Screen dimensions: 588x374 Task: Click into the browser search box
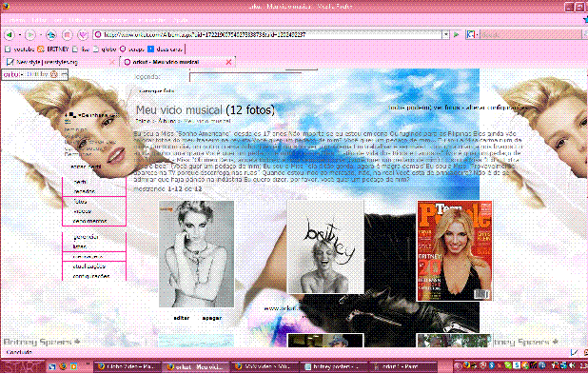(531, 34)
